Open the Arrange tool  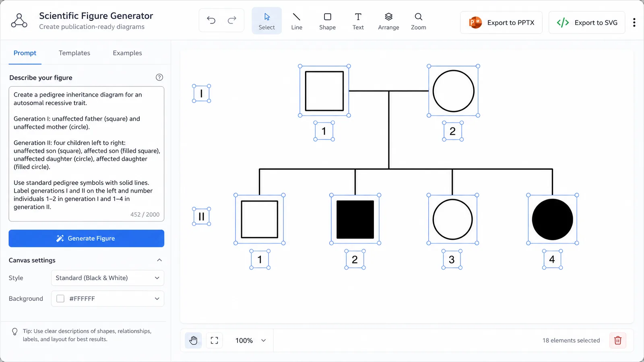(x=388, y=21)
